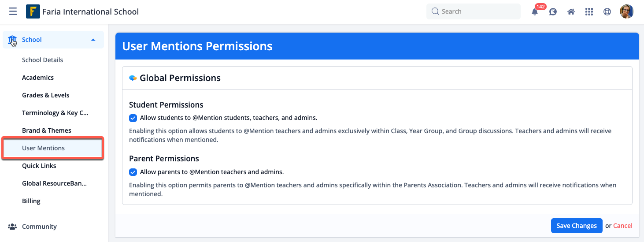The image size is (644, 242).
Task: Open the Billing page
Action: pos(31,201)
